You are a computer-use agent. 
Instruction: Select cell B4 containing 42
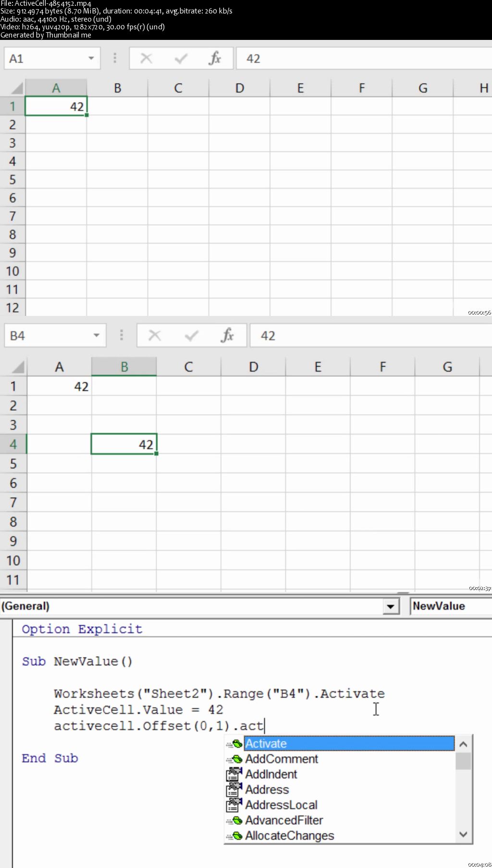click(124, 444)
